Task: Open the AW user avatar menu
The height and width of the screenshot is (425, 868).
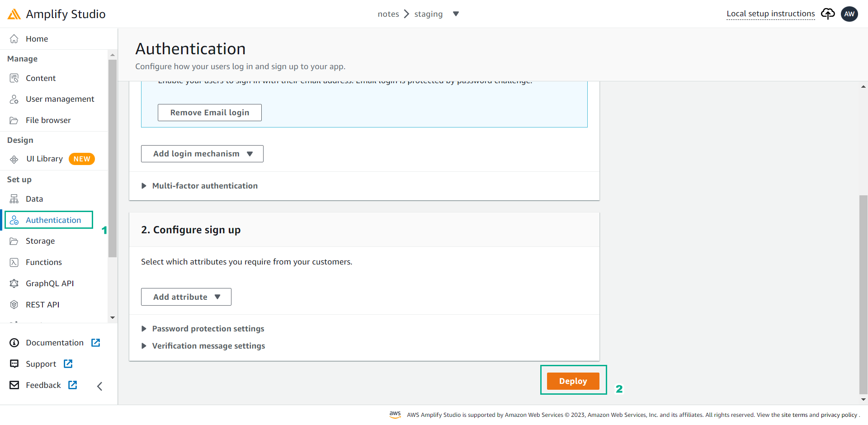Action: 849,14
